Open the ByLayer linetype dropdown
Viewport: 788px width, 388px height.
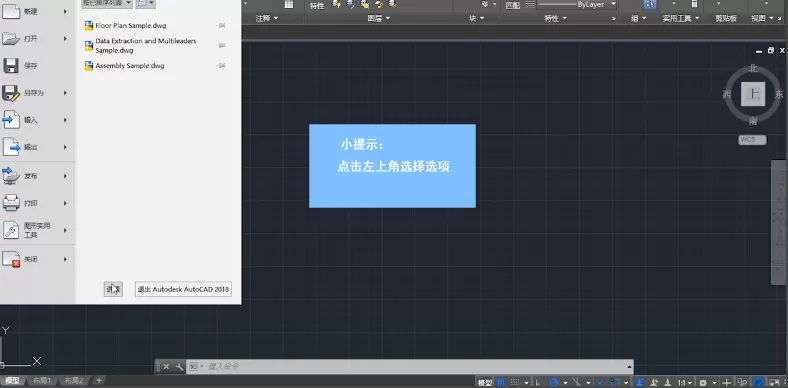point(577,4)
